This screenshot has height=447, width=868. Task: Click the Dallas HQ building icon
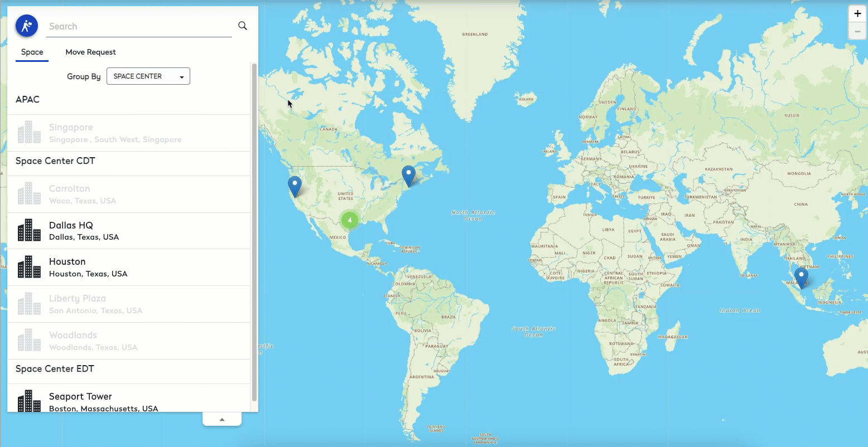29,230
